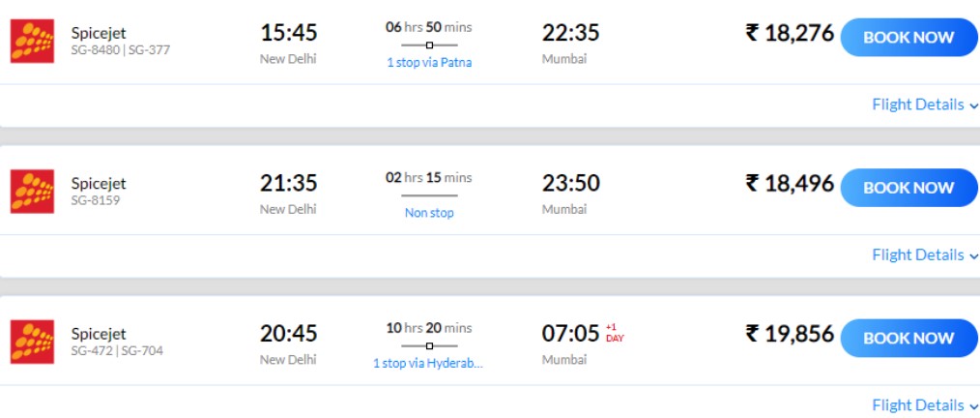Viewport: 980px width, 418px height.
Task: Click flight number SG-472 | SG-704
Action: tap(117, 351)
